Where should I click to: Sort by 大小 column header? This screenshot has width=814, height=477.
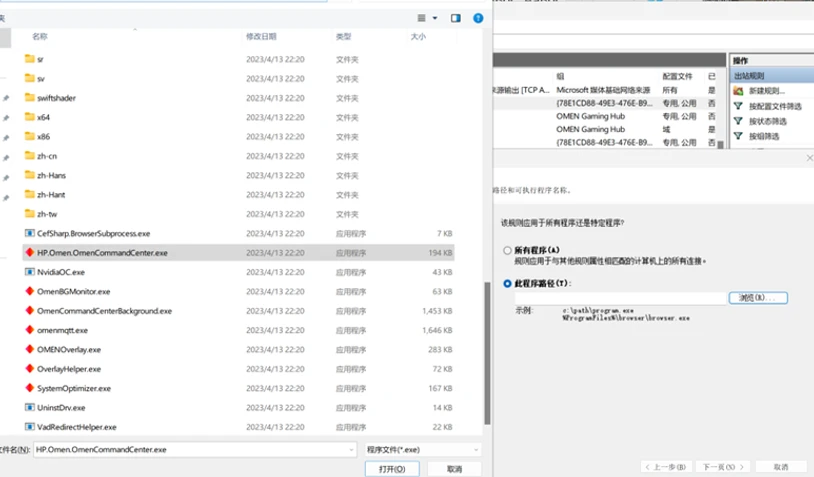click(x=418, y=36)
